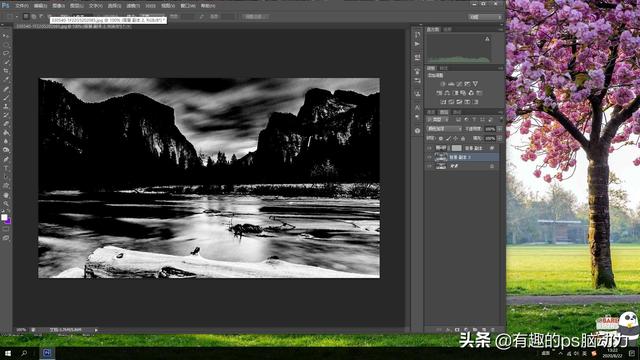Add an Exposure adjustment layer
Screen dimensions: 640x360
coord(467,84)
